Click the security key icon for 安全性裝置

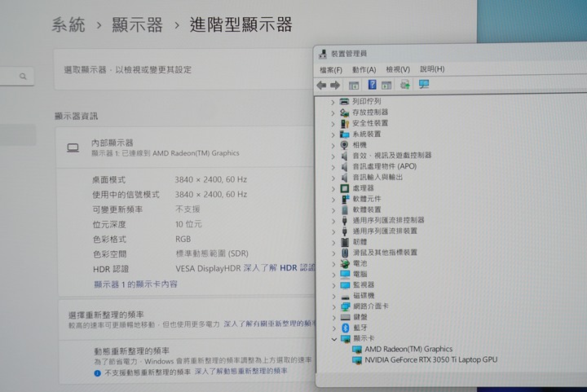pos(344,123)
